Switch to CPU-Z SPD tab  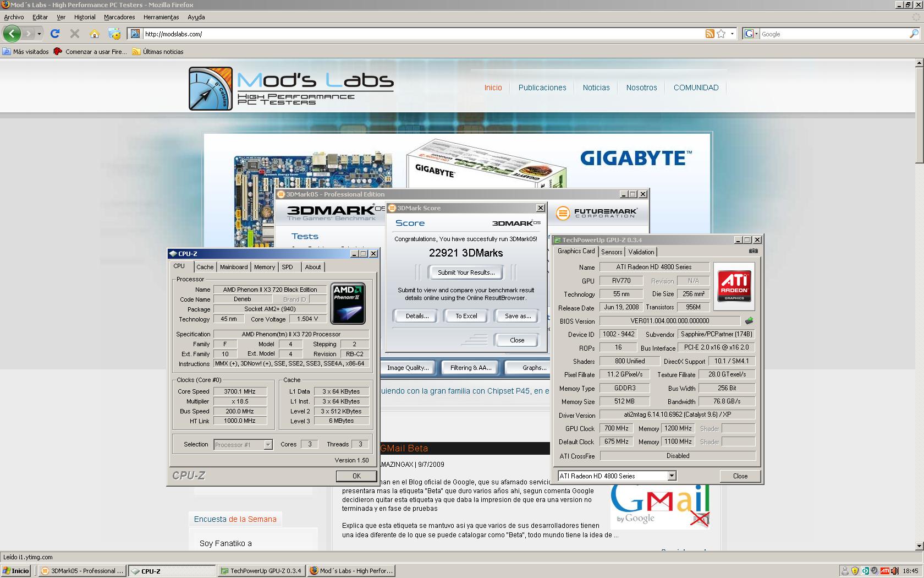click(x=288, y=267)
